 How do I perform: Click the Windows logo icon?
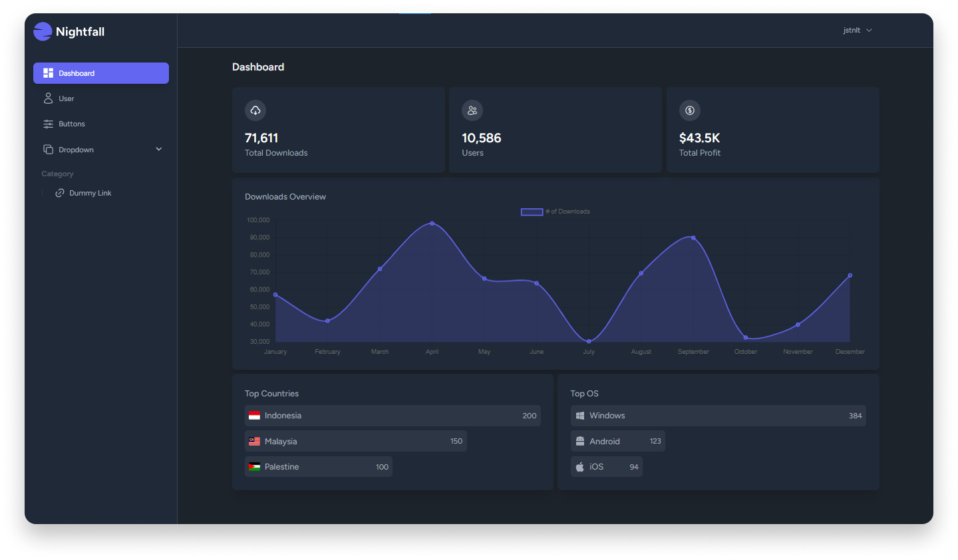[580, 416]
